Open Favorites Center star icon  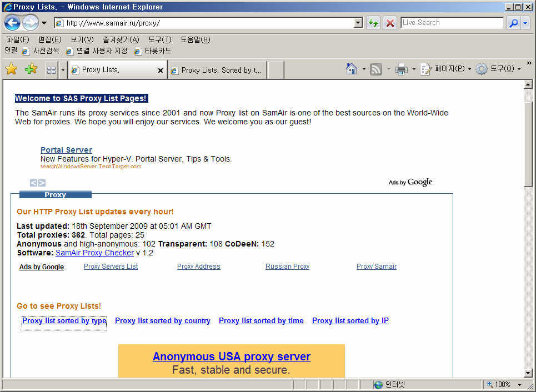click(11, 69)
